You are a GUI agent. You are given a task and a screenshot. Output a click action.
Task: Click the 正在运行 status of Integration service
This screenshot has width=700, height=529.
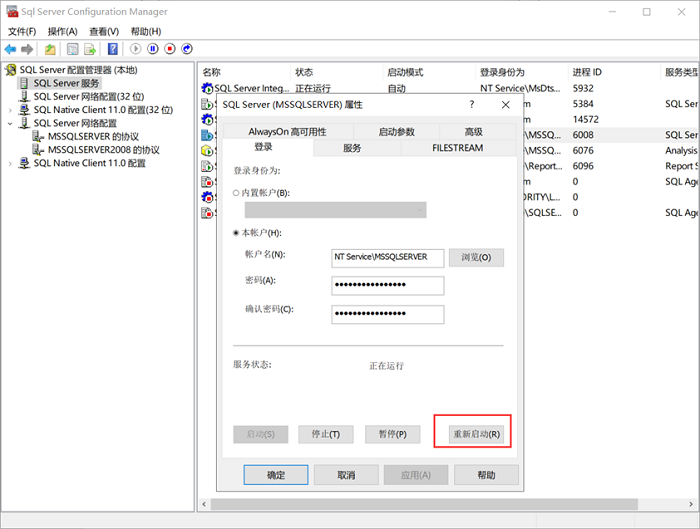(313, 88)
